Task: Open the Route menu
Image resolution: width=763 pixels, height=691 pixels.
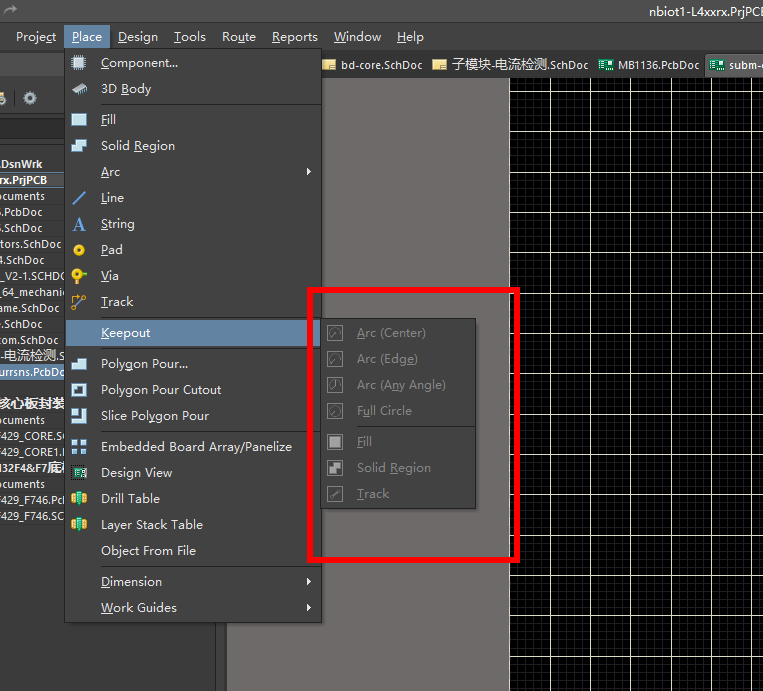Action: click(239, 37)
